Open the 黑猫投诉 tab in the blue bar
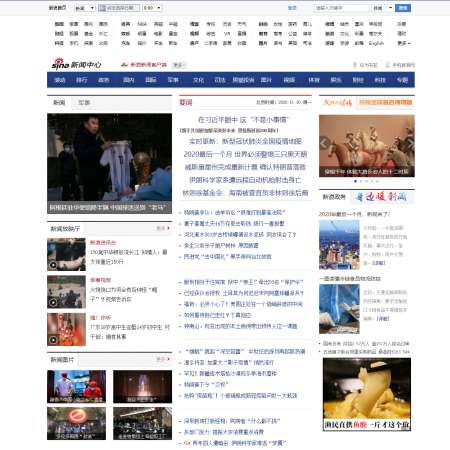 point(243,80)
